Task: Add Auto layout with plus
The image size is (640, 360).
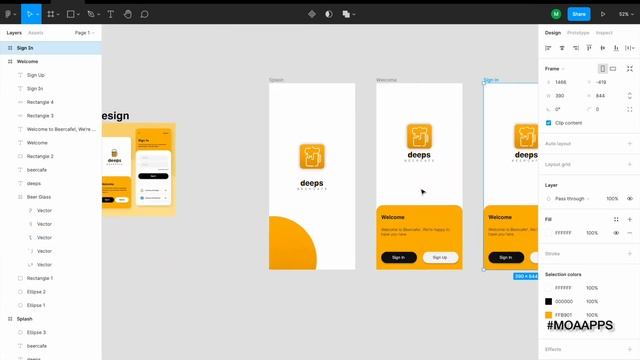Action: (630, 144)
